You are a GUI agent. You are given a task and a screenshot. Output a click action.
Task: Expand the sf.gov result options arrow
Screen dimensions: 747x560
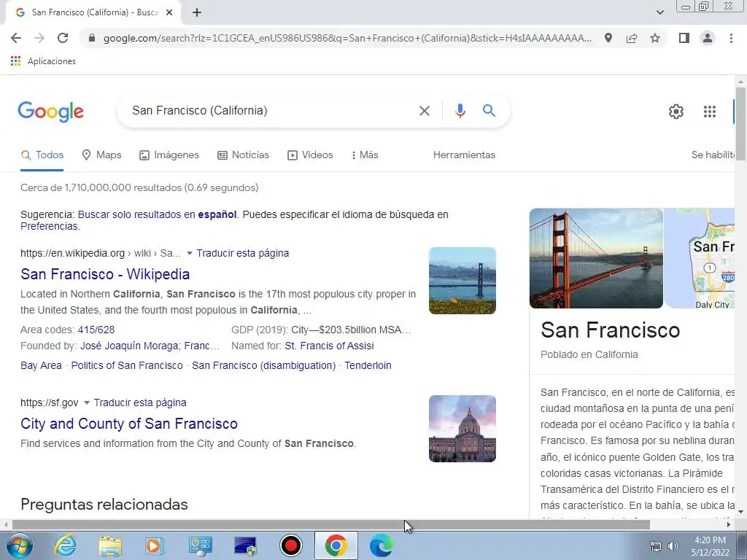pyautogui.click(x=86, y=402)
